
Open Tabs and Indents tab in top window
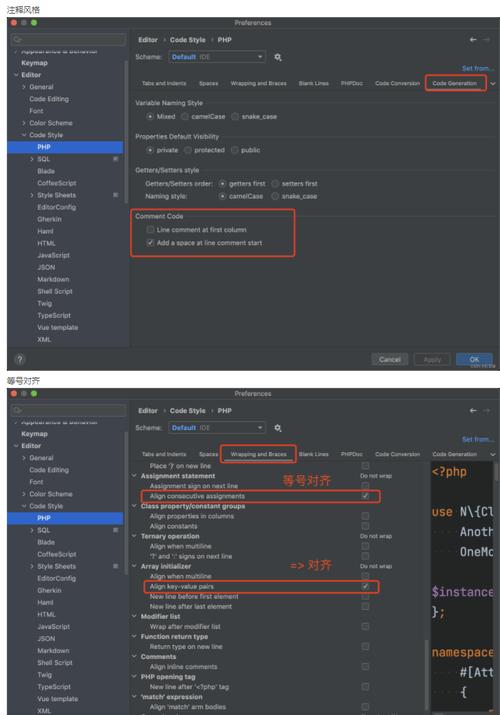click(164, 83)
